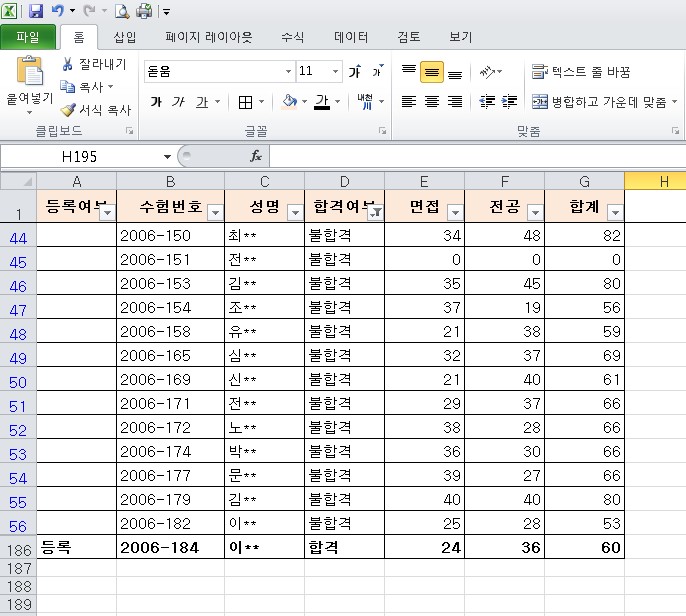Increase indent

509,102
